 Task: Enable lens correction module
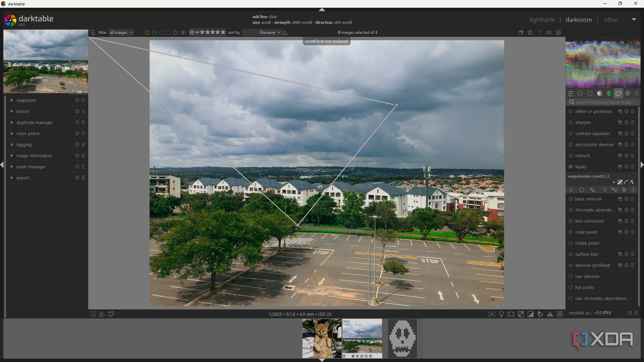click(571, 221)
